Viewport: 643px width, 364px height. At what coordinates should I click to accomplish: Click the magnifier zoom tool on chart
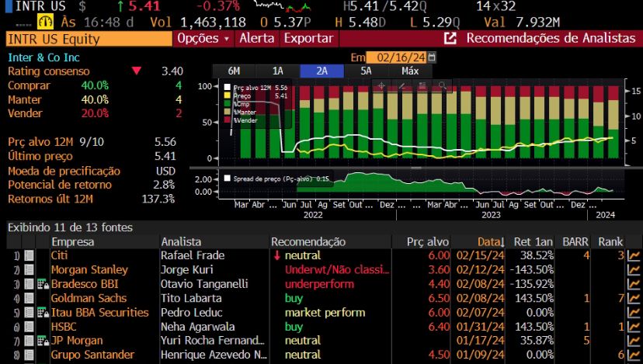pyautogui.click(x=442, y=86)
